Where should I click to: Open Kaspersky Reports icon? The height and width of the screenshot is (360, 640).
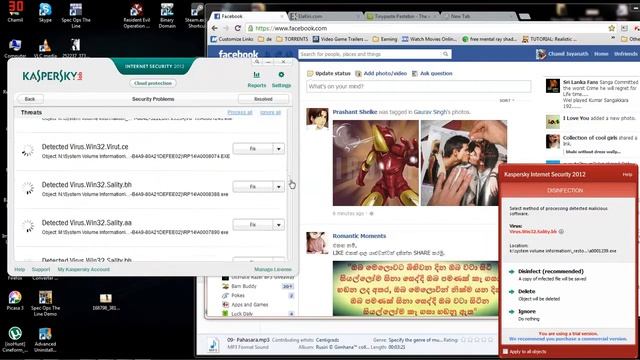[256, 75]
